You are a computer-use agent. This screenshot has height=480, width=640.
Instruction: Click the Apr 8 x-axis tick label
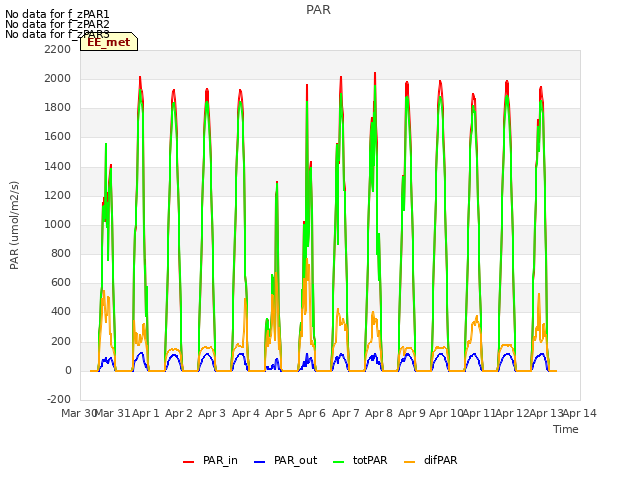379,413
